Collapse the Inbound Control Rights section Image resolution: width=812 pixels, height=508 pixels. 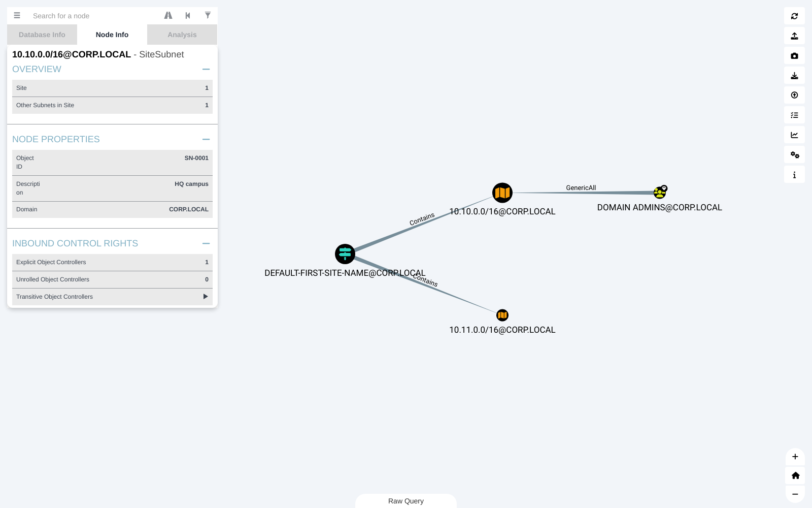point(206,243)
